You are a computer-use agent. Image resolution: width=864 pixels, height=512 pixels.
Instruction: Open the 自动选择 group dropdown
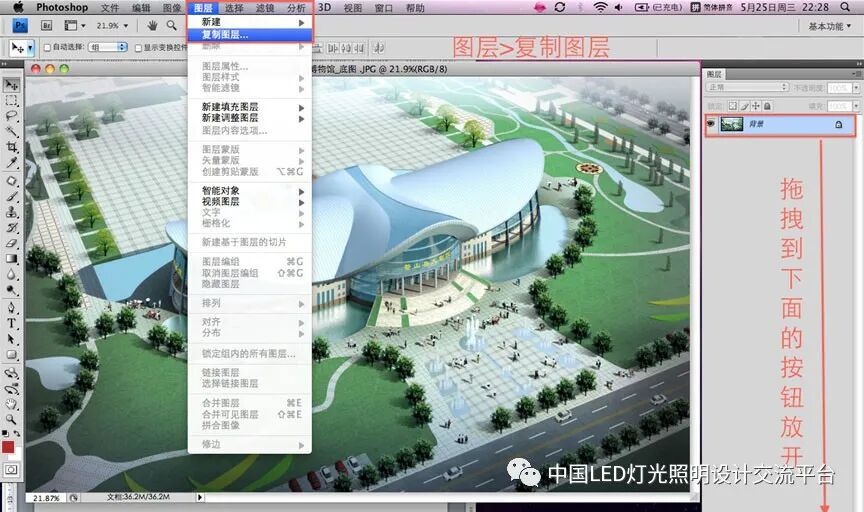point(108,48)
